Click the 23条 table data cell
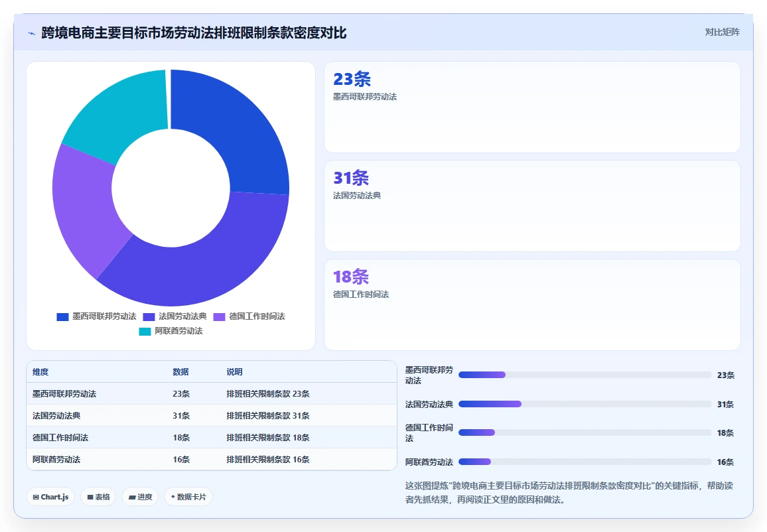 click(181, 393)
